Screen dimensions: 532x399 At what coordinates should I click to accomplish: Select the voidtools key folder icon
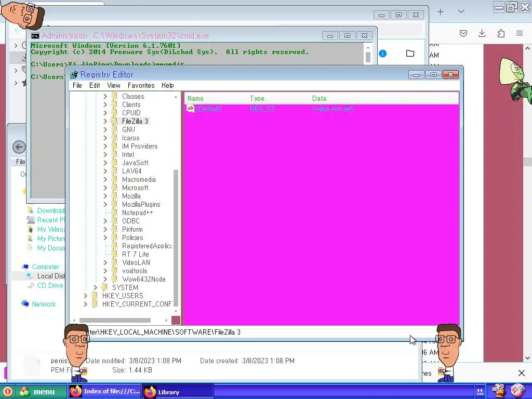115,271
